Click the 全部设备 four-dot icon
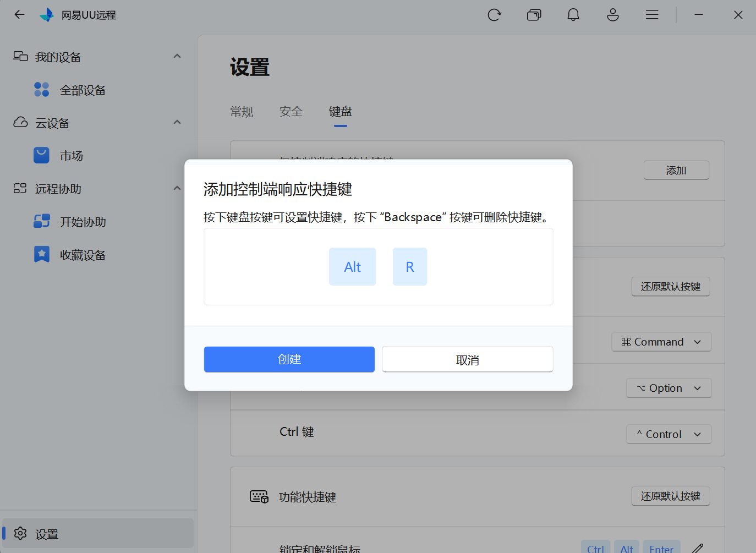 [42, 90]
